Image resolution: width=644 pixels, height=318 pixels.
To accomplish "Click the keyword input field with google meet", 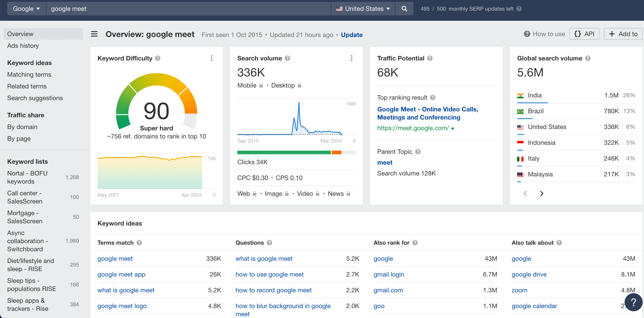I will (x=188, y=9).
